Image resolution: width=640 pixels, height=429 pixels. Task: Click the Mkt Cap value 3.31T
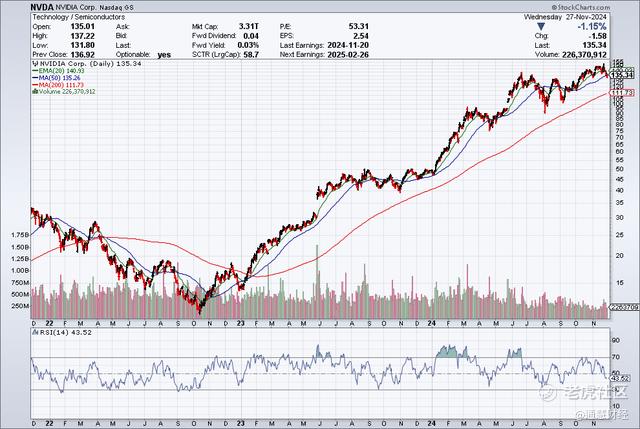pyautogui.click(x=249, y=27)
